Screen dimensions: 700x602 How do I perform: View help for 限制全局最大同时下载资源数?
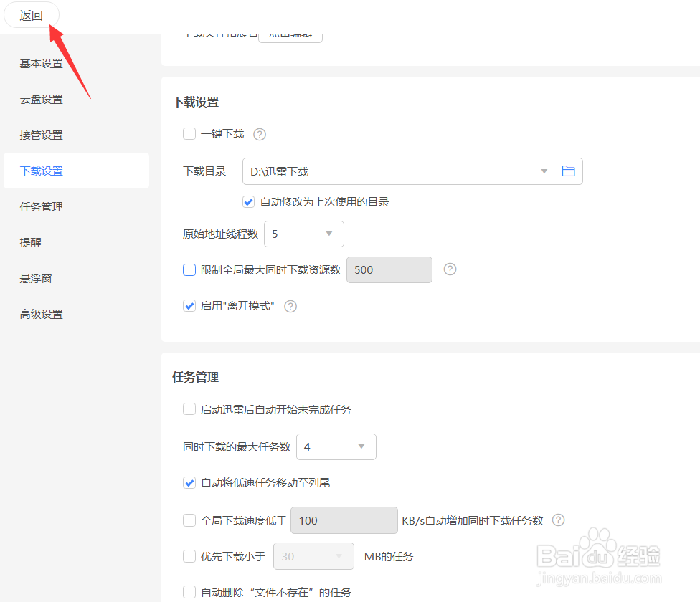pos(450,269)
